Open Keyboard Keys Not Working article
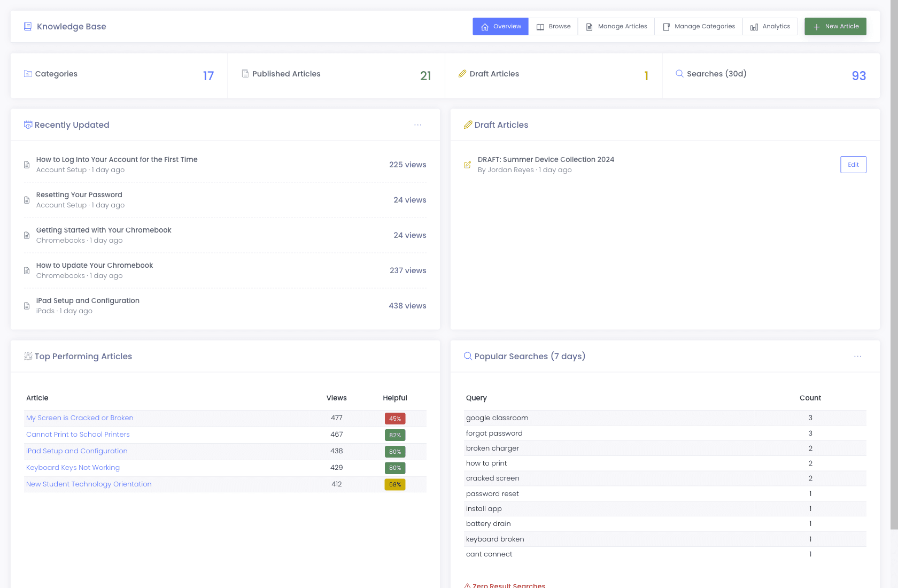Screen dimensions: 898x588 point(73,468)
